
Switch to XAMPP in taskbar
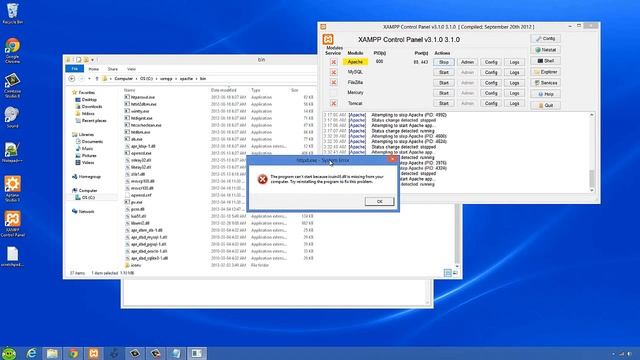pyautogui.click(x=93, y=353)
